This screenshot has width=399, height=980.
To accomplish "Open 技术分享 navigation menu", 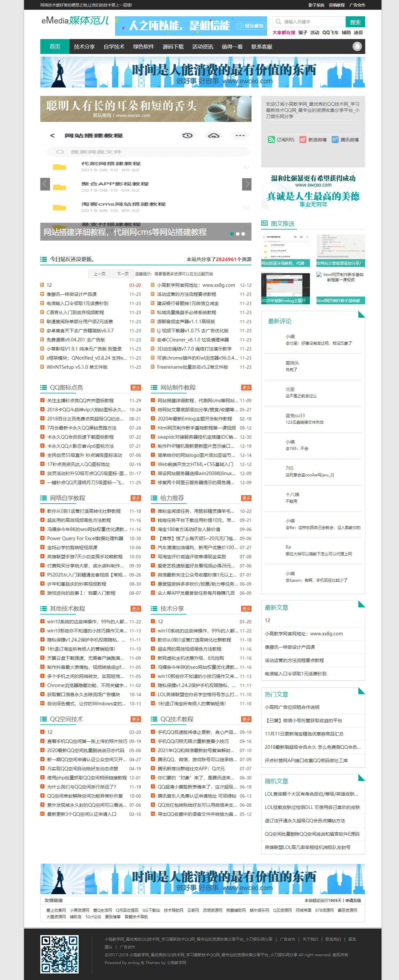I will tap(84, 46).
